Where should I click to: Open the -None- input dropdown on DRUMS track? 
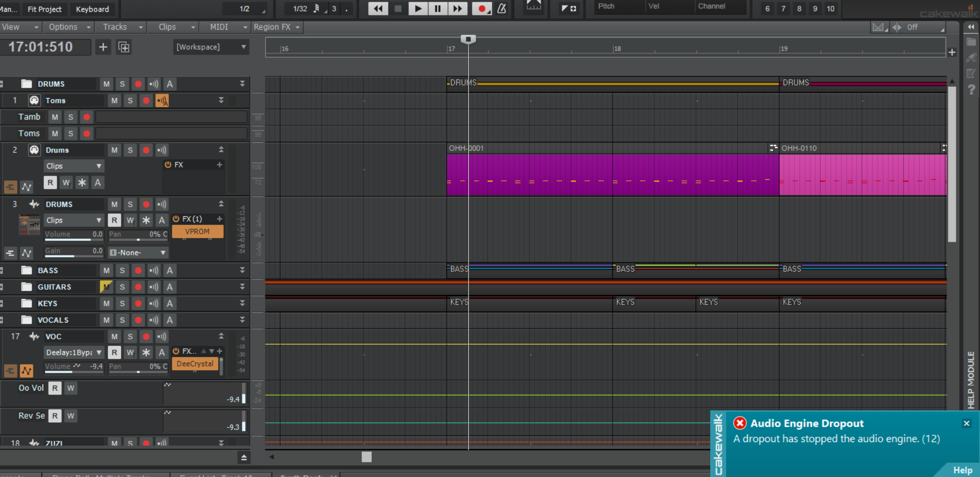(x=138, y=253)
